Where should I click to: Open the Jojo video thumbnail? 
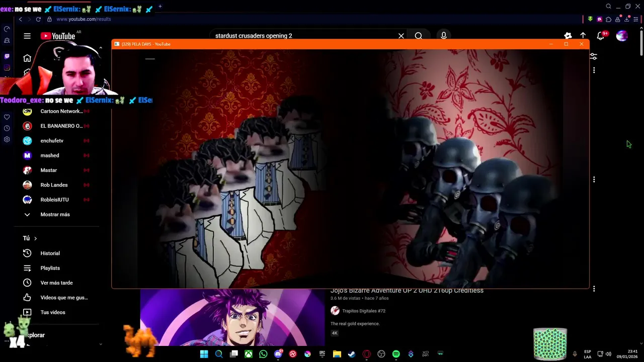pos(233,317)
